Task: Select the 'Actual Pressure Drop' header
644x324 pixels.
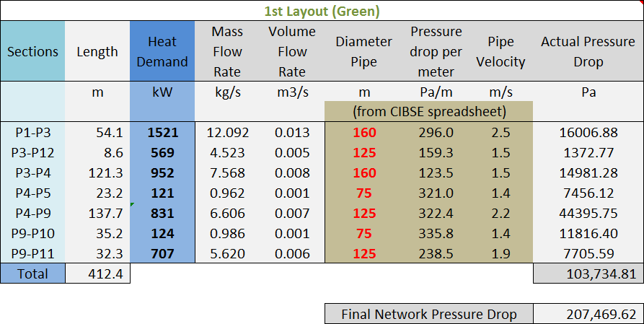Action: pyautogui.click(x=588, y=52)
